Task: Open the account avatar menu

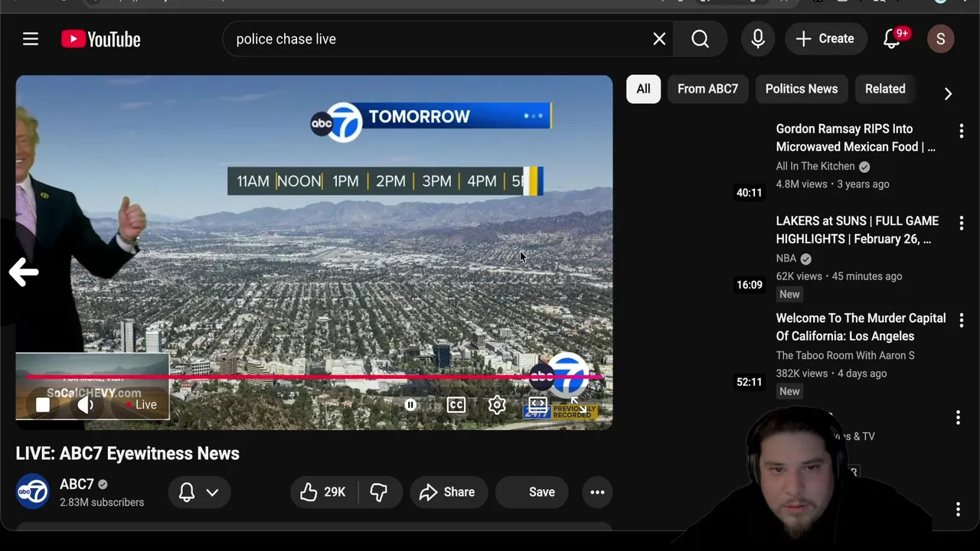Action: click(x=941, y=39)
